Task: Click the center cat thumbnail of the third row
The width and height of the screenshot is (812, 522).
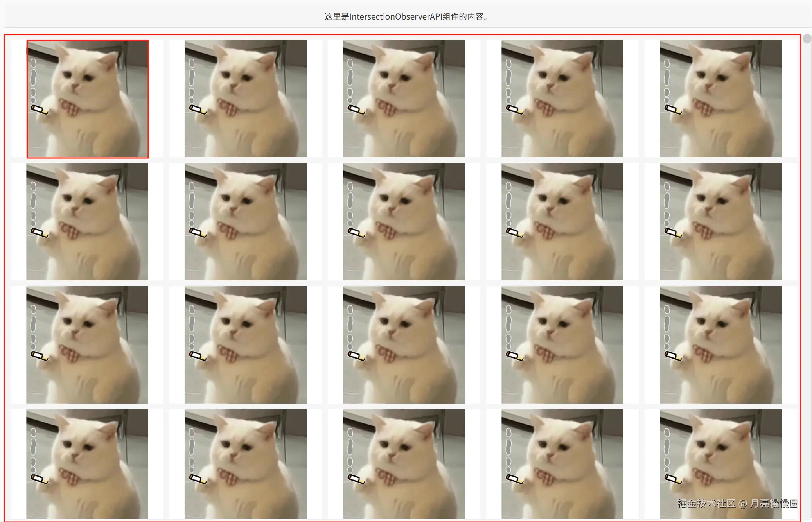Action: [x=403, y=344]
